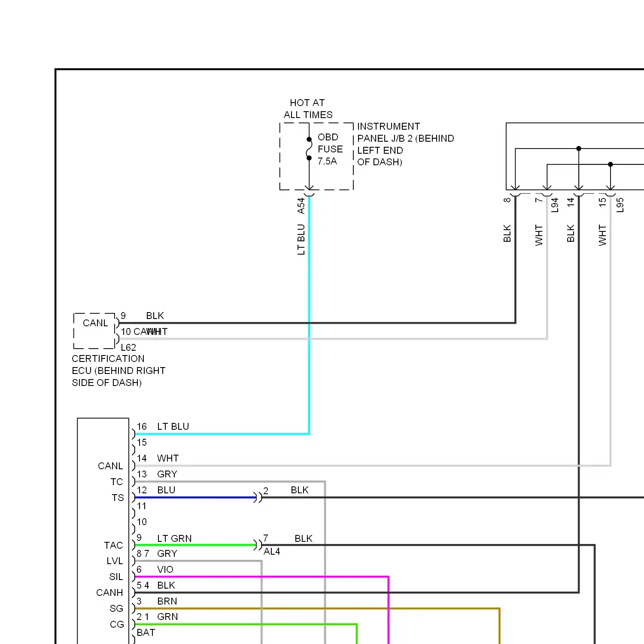Click the BRN label at pin 3
Viewport: 644px width, 644px height.
167,601
